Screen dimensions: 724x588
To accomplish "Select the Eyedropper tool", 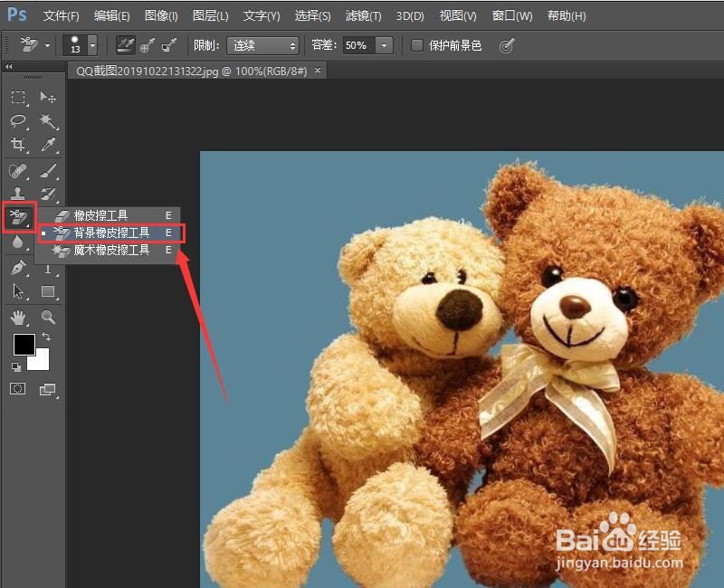I will tap(48, 145).
